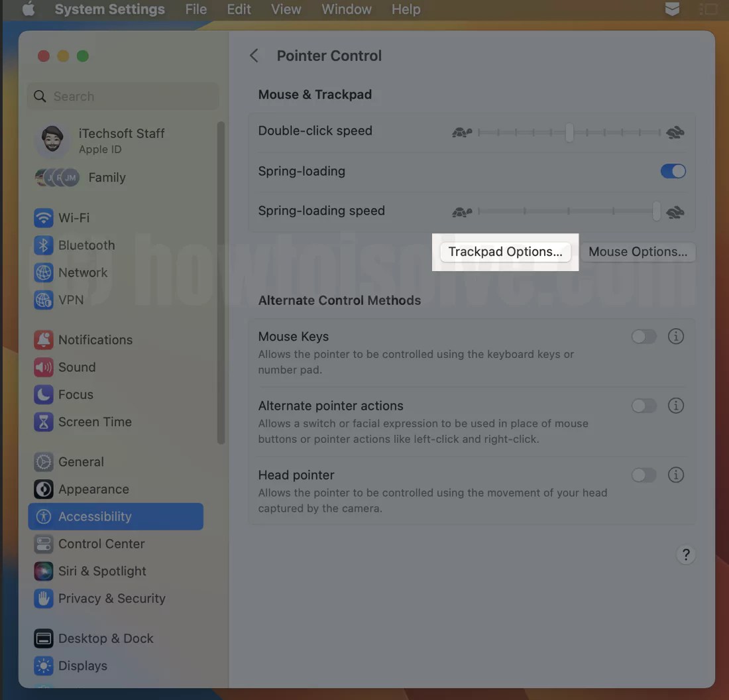Select Siri & Spotlight settings
This screenshot has width=729, height=700.
point(101,571)
